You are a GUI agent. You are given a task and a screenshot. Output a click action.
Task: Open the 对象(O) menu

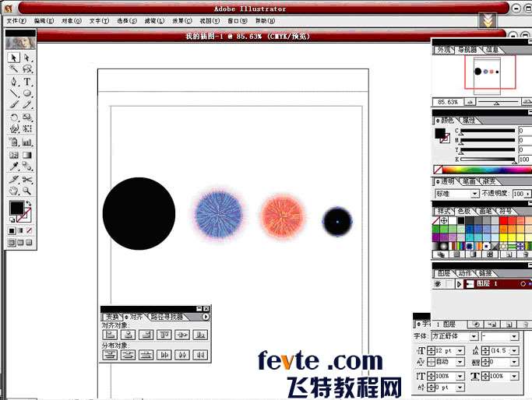(x=72, y=21)
